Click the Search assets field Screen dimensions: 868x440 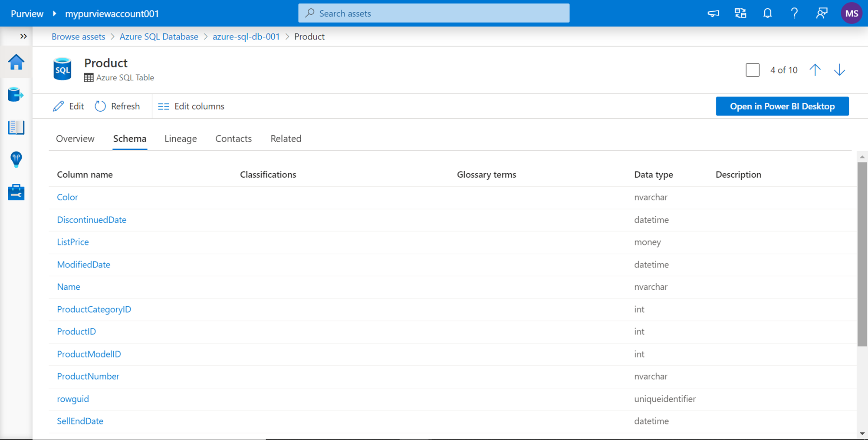[x=434, y=13]
